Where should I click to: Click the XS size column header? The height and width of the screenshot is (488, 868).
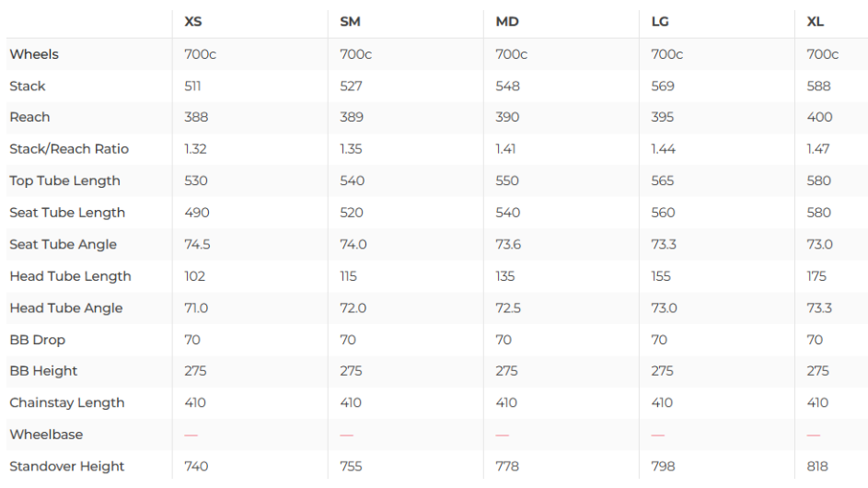[x=193, y=22]
